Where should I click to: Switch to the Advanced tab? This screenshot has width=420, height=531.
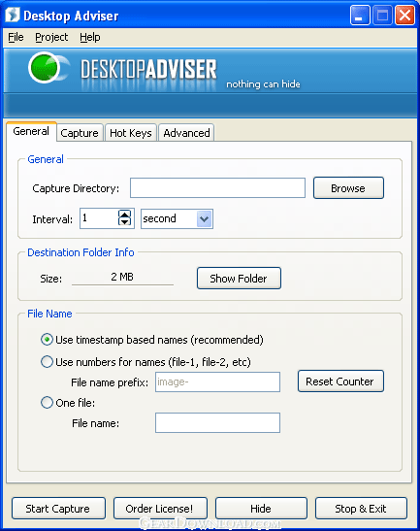[186, 133]
